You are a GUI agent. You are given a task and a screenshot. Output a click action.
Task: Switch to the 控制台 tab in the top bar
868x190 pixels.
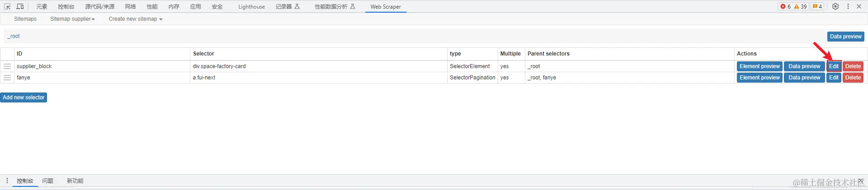(x=66, y=7)
